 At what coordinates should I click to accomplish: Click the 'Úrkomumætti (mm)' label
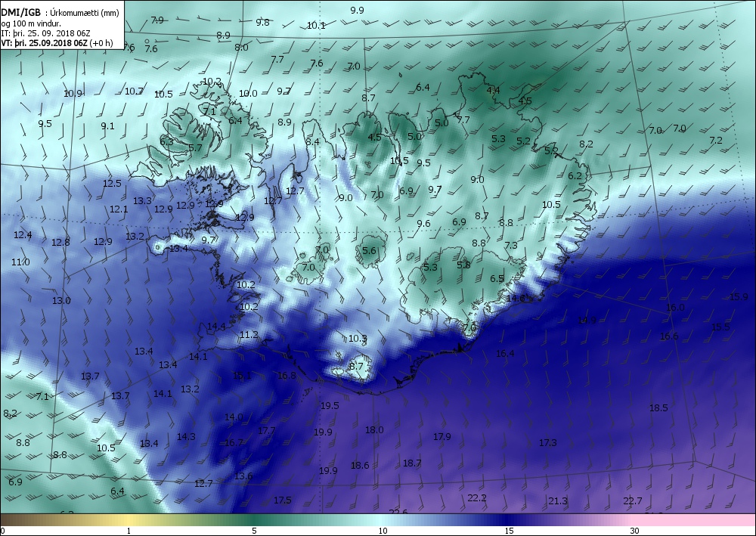[85, 13]
